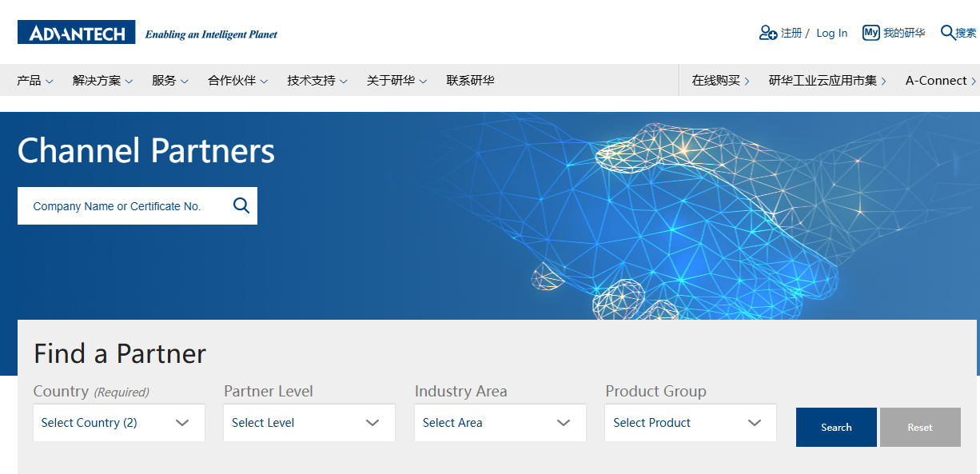
Task: Click the arrow beside A-Connect
Action: (973, 81)
